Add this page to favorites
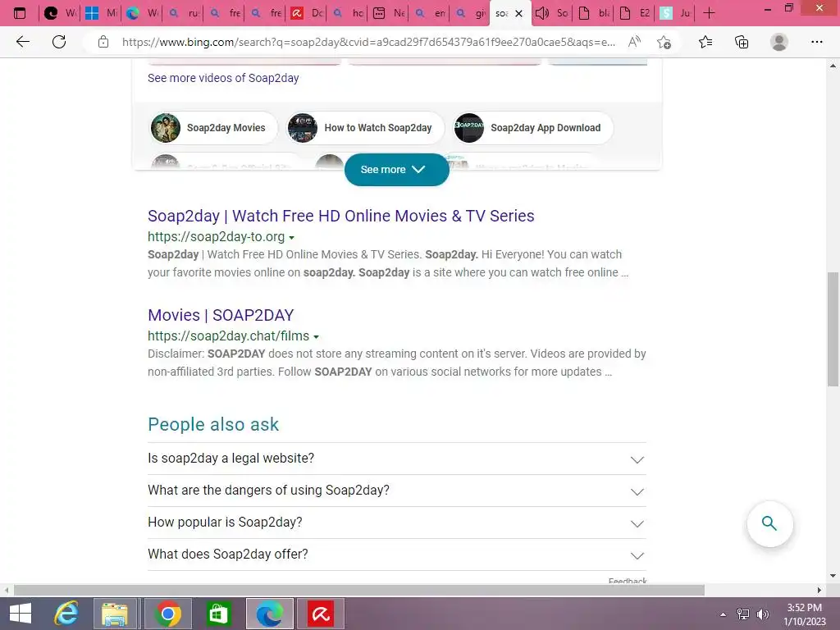 664,42
